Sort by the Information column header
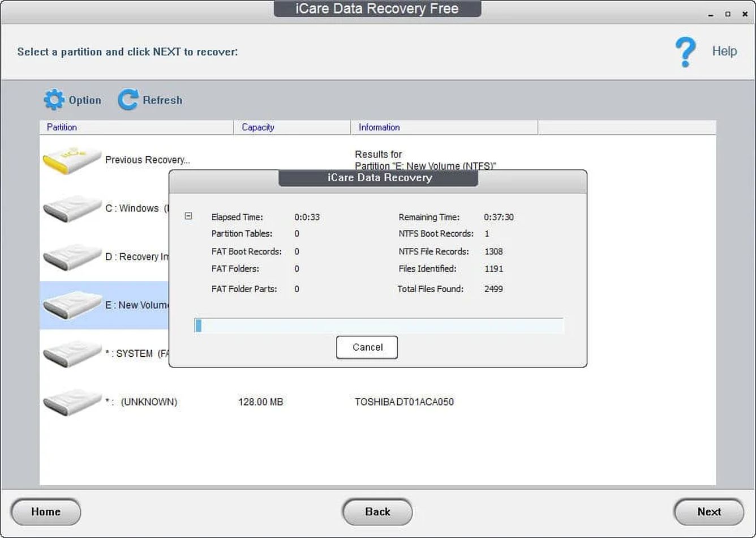This screenshot has width=756, height=538. (444, 127)
